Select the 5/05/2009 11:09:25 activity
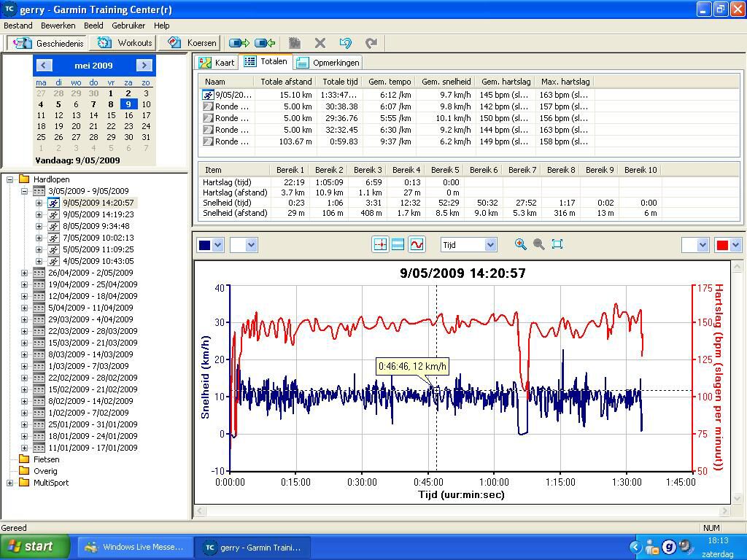Screen dimensions: 747x560 pos(98,249)
